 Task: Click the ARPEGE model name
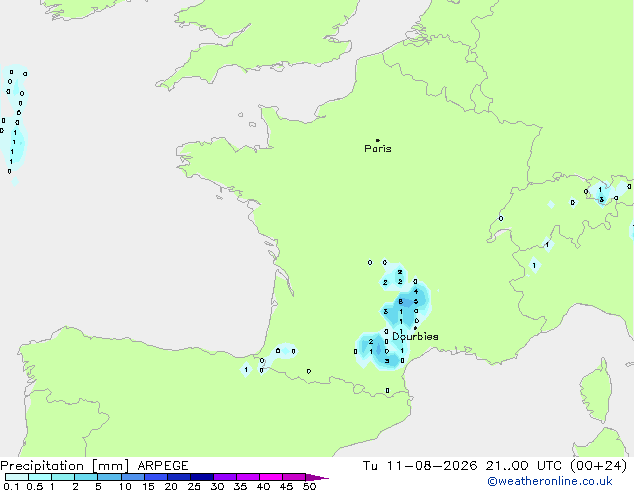(x=163, y=466)
